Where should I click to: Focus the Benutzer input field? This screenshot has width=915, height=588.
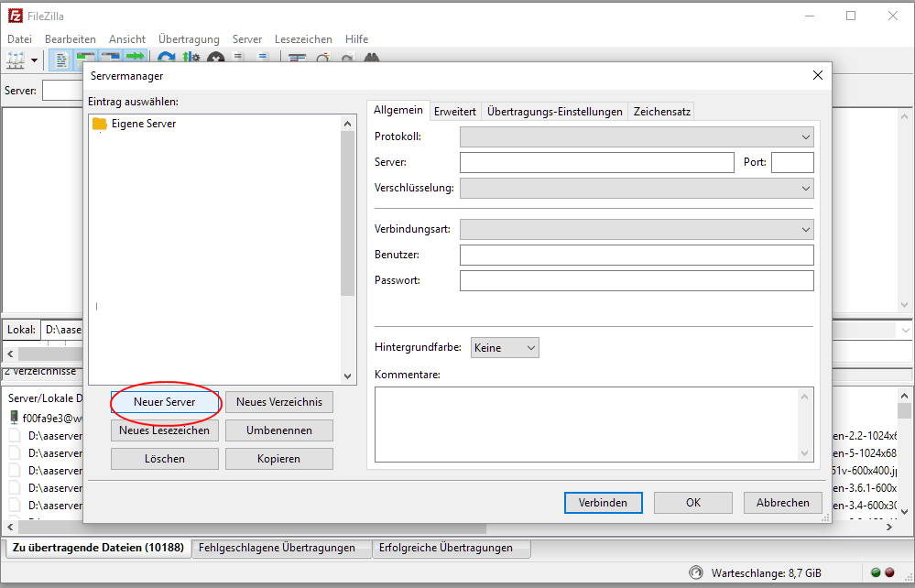click(637, 255)
